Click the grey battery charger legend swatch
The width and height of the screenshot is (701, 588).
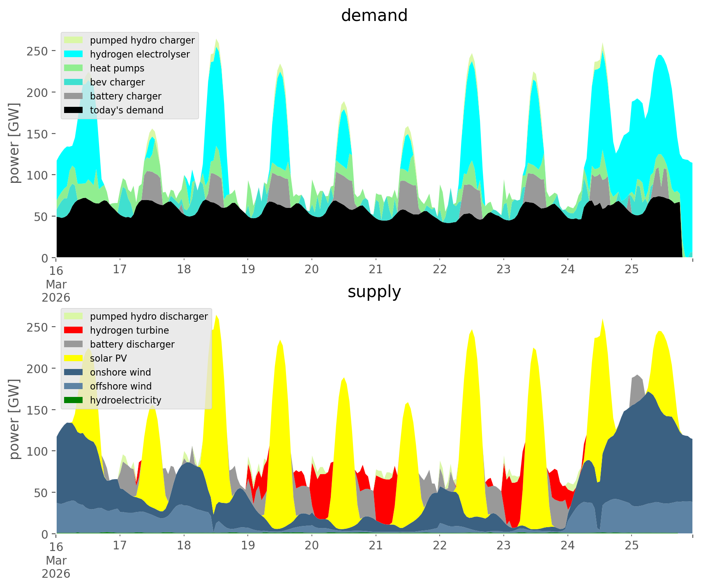[x=74, y=96]
